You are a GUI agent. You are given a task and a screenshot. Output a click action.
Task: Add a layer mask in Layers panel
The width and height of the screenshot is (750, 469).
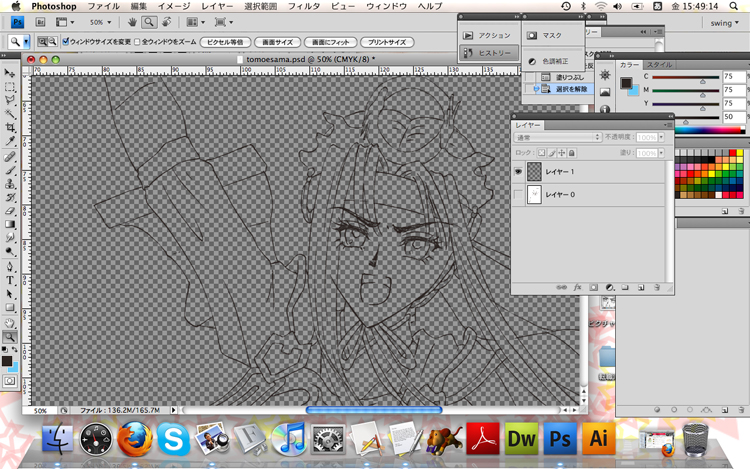[x=594, y=287]
